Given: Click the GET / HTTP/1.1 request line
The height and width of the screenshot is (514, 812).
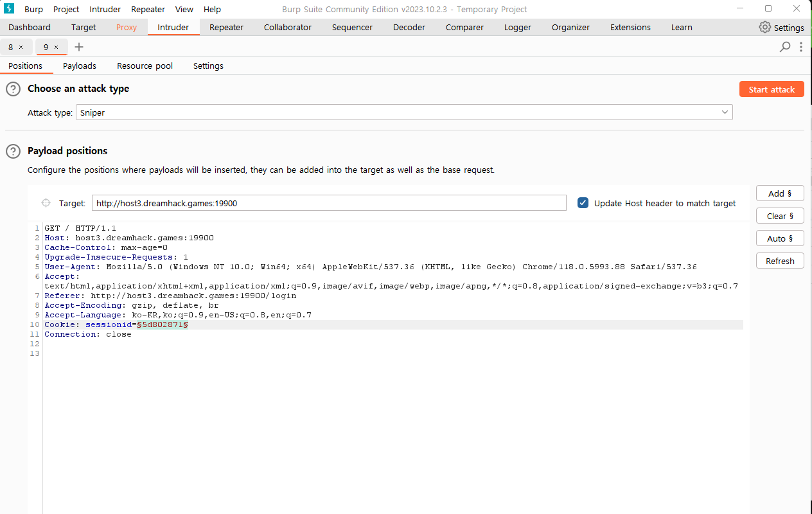Looking at the screenshot, I should (x=80, y=228).
